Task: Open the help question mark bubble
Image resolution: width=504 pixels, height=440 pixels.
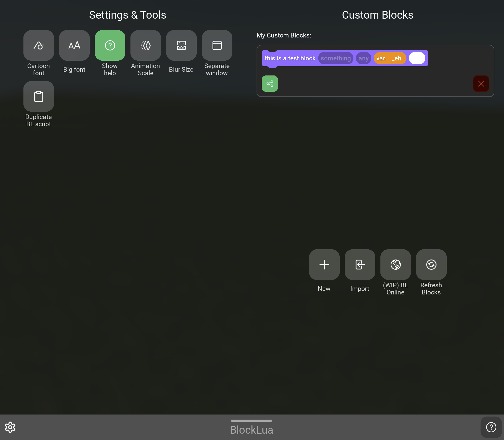Action: tap(491, 427)
